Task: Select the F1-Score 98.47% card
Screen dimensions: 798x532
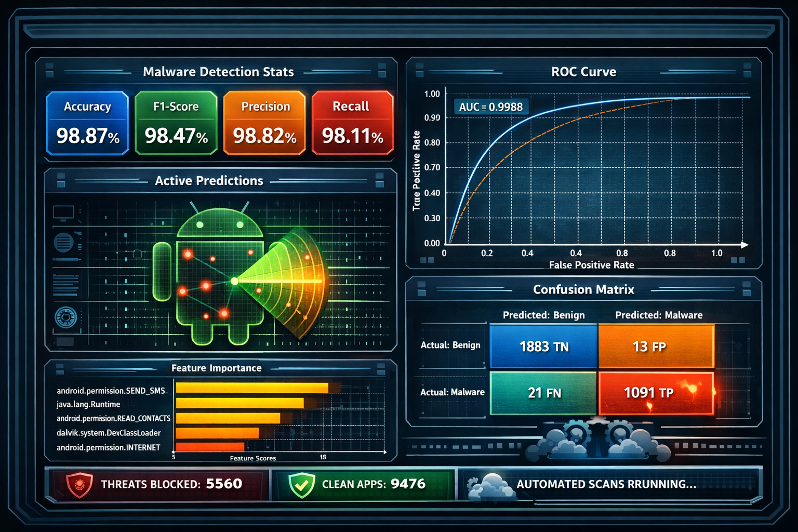Action: tap(176, 123)
